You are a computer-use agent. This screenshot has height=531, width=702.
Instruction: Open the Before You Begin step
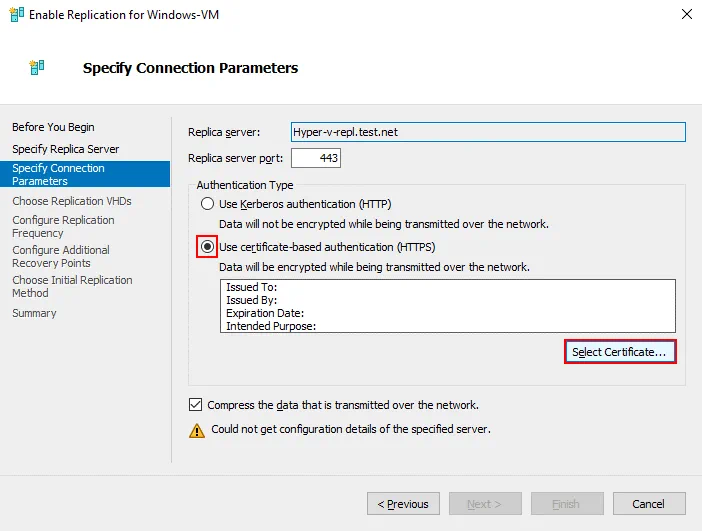(53, 127)
